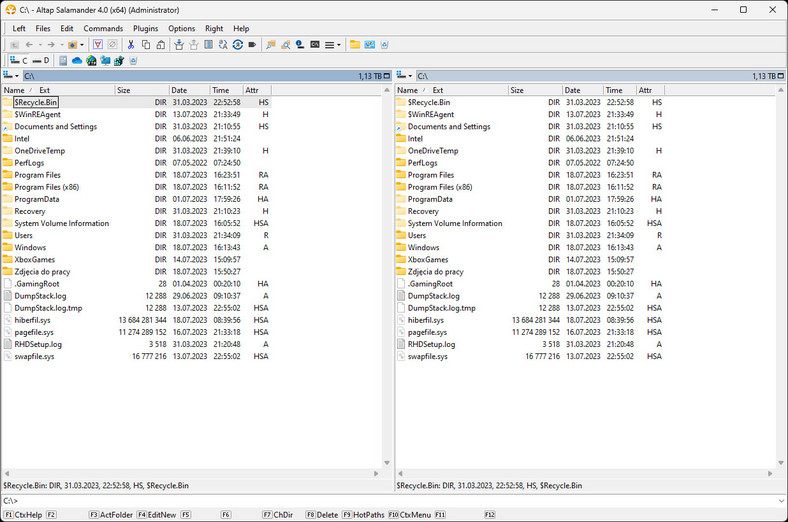Screen dimensions: 788x522
Task: Open the left panel drive selector dropdown
Action: pos(11,76)
